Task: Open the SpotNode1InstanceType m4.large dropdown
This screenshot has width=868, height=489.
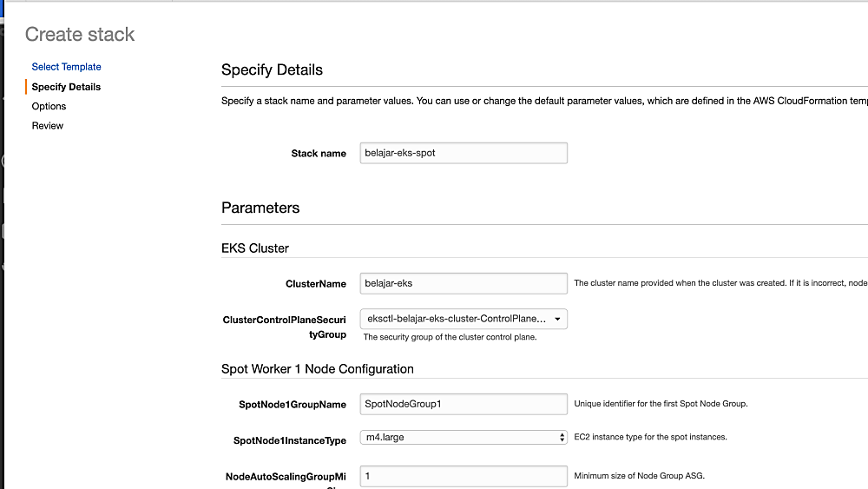Action: point(464,438)
